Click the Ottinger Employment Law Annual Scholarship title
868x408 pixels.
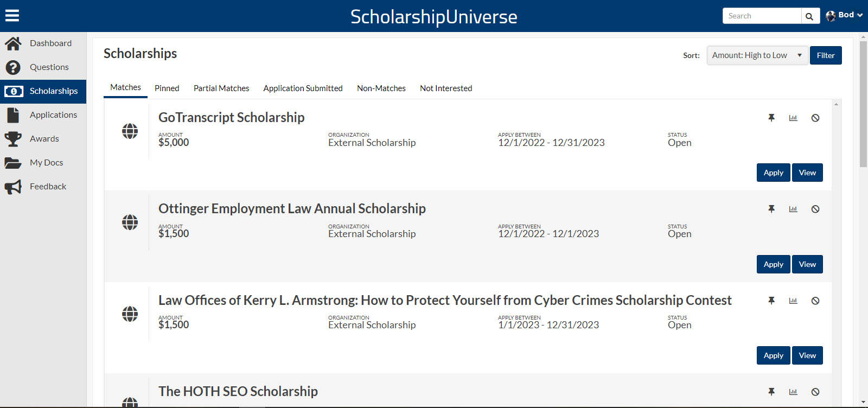(292, 209)
